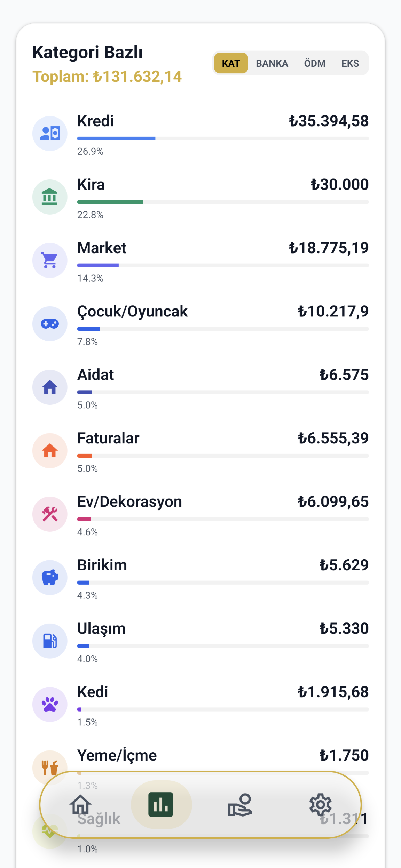
Task: Open the home tab in bottom navigation
Action: click(x=80, y=804)
